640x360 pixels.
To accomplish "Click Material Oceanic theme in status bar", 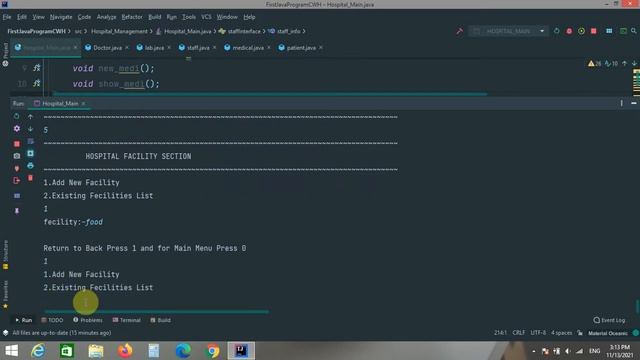I will point(608,333).
